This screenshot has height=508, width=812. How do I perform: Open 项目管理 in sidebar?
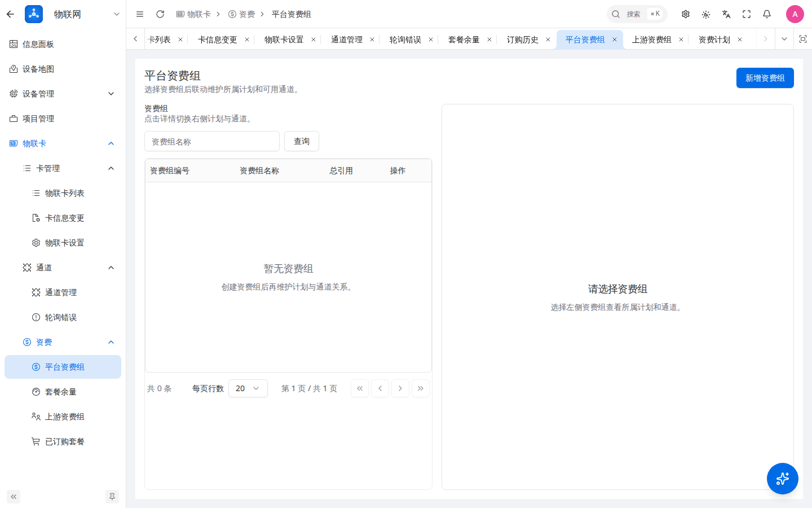[63, 119]
